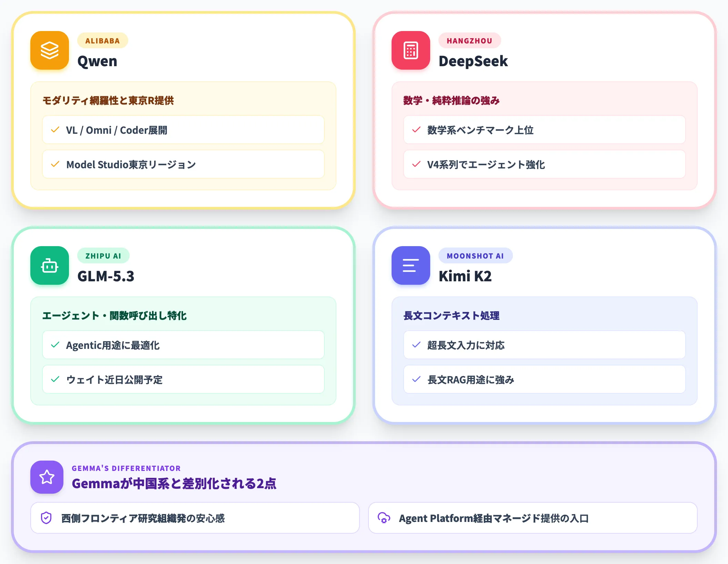Click the shield check icon beside 西側フロンティア
This screenshot has height=564, width=728.
(x=46, y=518)
